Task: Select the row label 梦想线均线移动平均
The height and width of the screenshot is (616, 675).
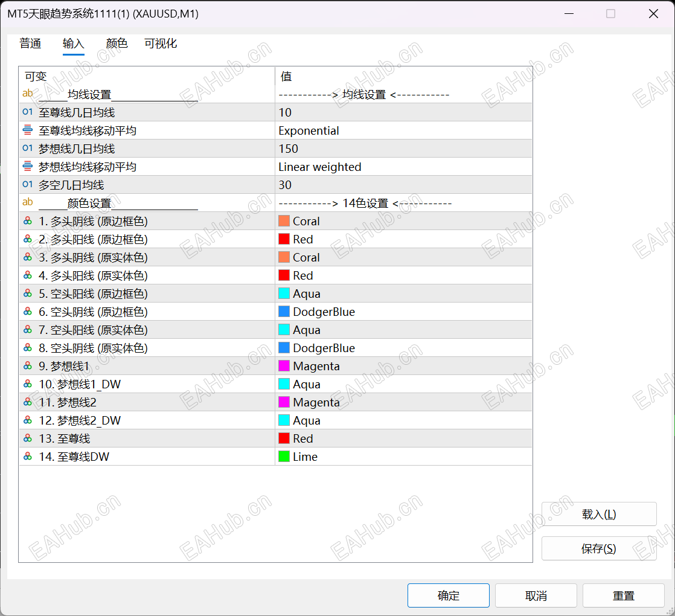Action: (88, 167)
